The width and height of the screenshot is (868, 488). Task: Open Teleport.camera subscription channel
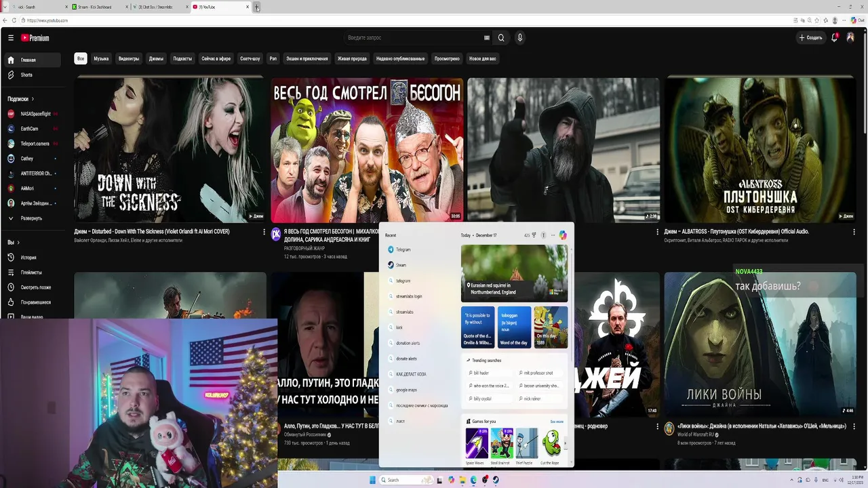pyautogui.click(x=33, y=144)
